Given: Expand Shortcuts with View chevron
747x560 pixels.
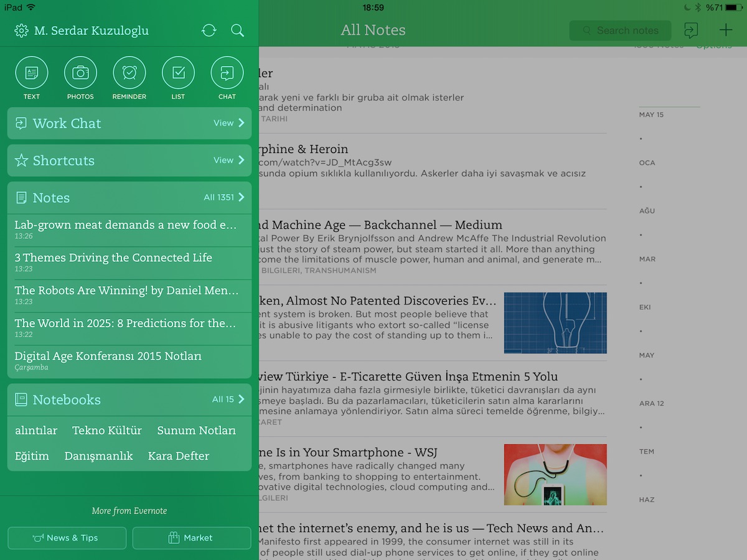Looking at the screenshot, I should click(x=229, y=161).
